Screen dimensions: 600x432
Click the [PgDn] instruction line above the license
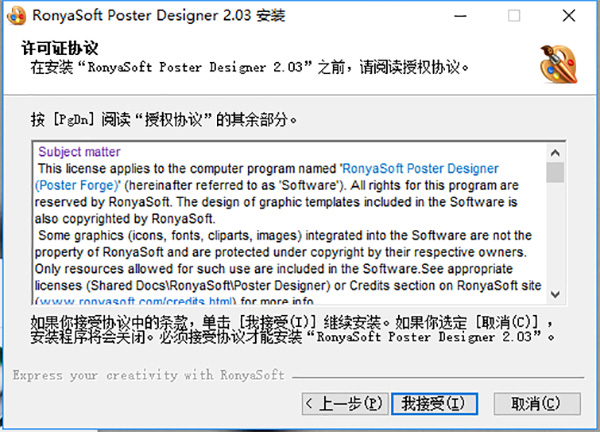click(165, 119)
